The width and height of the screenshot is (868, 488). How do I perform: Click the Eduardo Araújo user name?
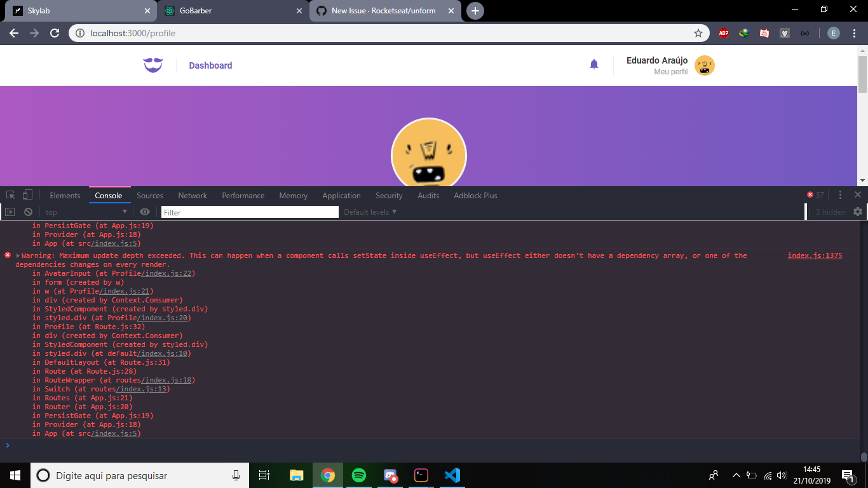click(657, 60)
